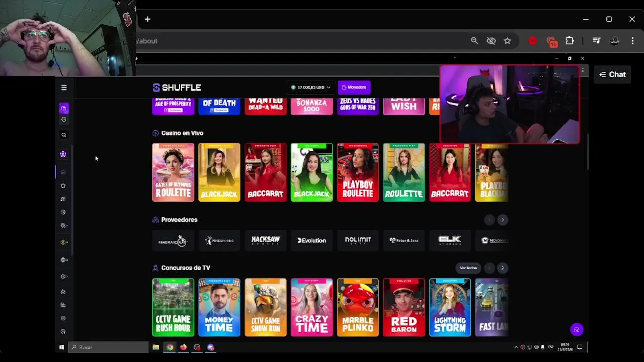The image size is (644, 362).
Task: Switch to the sports mode icon in sidebar
Action: coord(64,120)
